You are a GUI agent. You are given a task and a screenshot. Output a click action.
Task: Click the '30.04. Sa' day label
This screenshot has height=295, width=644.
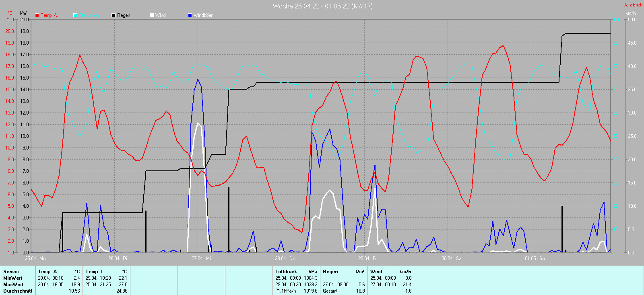[x=451, y=258]
